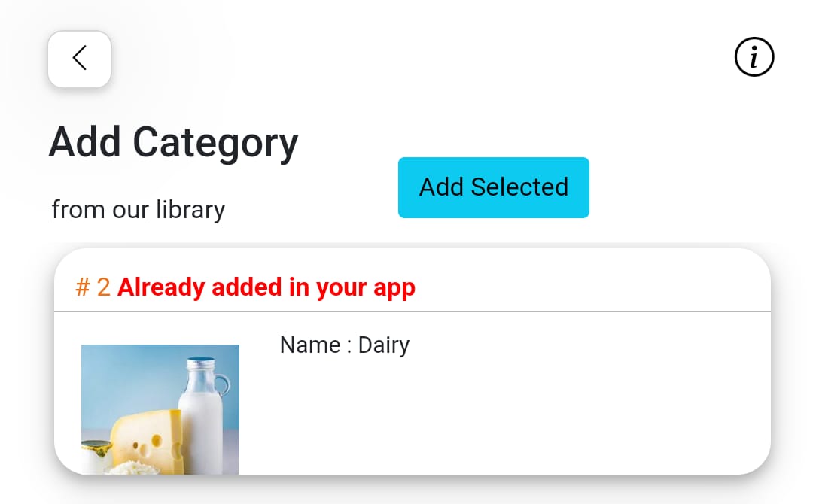Click the word 'Category' in the heading
The image size is (813, 504).
(216, 144)
